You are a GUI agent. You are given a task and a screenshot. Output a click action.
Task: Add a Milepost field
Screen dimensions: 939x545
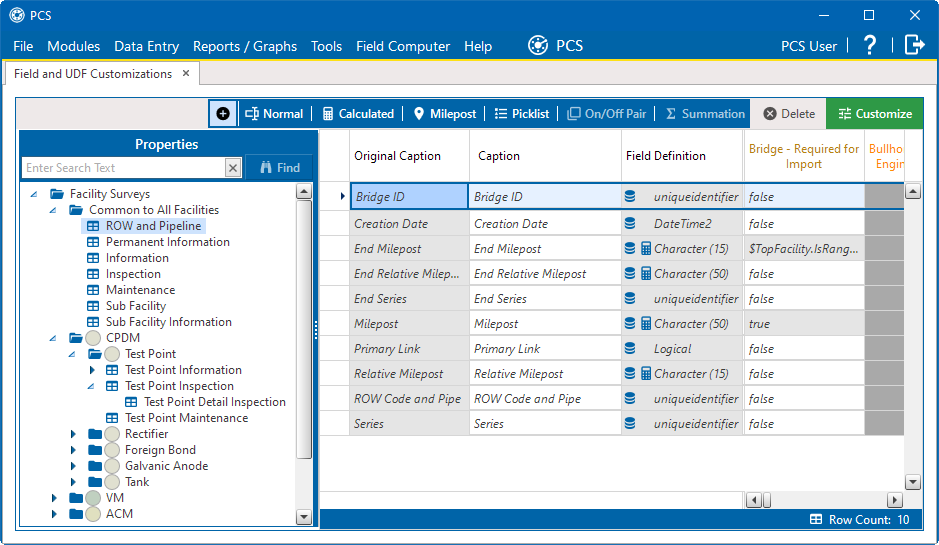click(x=444, y=114)
